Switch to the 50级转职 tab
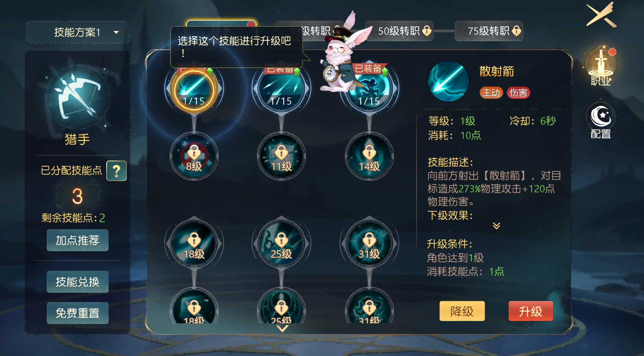The width and height of the screenshot is (644, 356). [399, 31]
